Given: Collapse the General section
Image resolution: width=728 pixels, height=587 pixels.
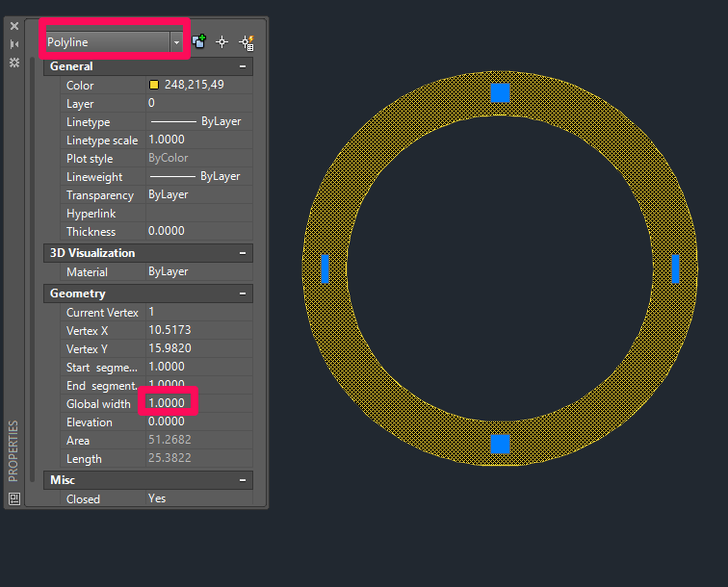Looking at the screenshot, I should pos(243,66).
